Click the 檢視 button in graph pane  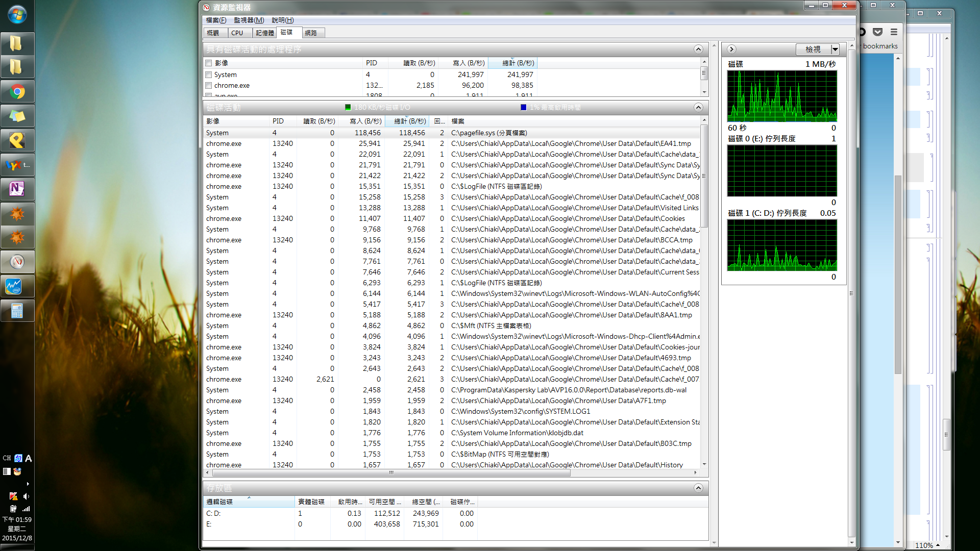(x=813, y=49)
